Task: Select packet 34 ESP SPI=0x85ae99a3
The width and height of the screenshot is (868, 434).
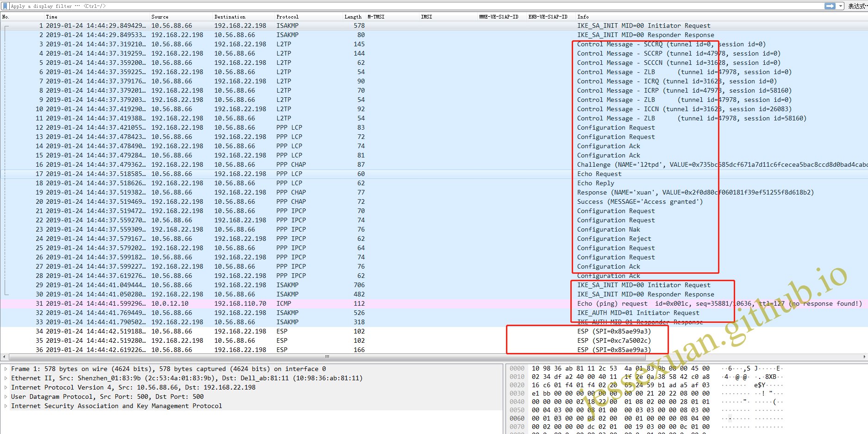Action: (434, 332)
